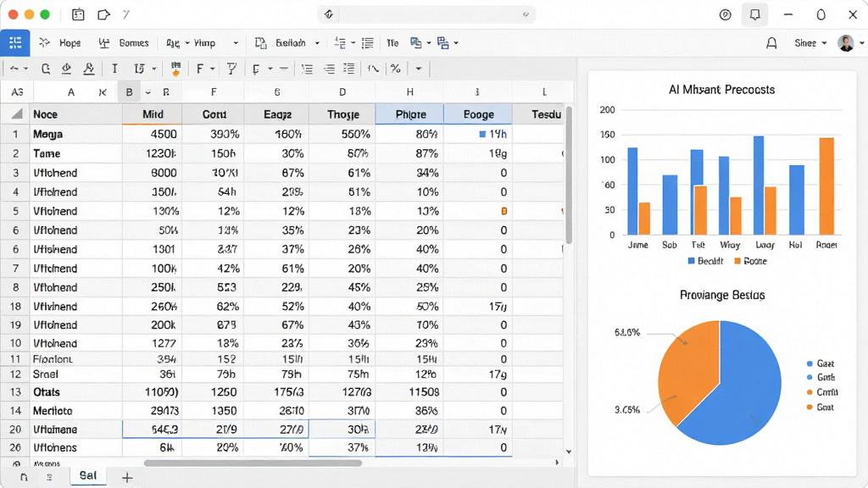Select cell with value 4500
This screenshot has height=488, width=868.
click(152, 135)
